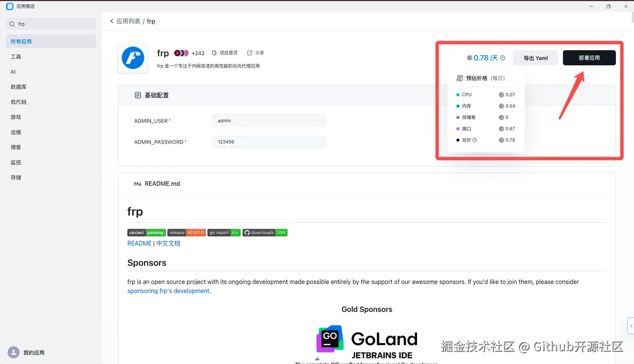Click the frp description text under title
This screenshot has width=634, height=364.
[209, 66]
